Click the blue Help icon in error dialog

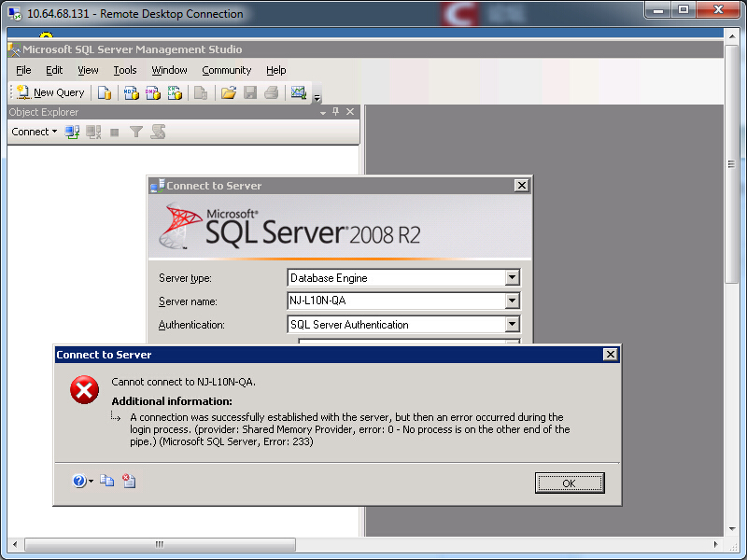(x=79, y=481)
